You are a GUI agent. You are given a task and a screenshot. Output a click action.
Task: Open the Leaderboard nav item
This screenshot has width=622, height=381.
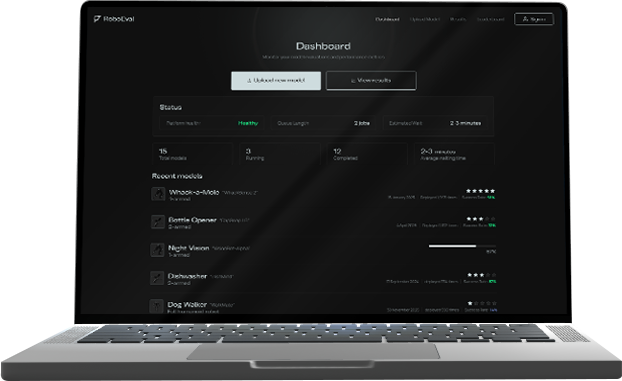(490, 19)
